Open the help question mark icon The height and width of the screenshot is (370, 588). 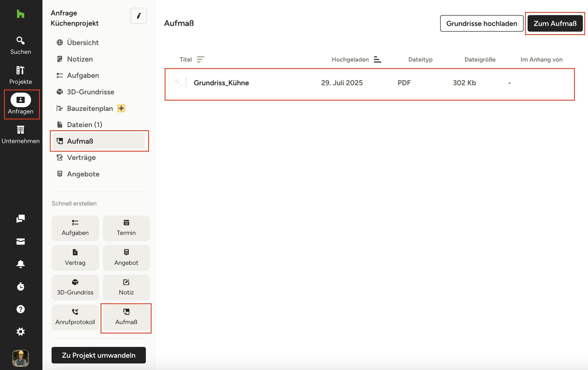click(x=21, y=309)
